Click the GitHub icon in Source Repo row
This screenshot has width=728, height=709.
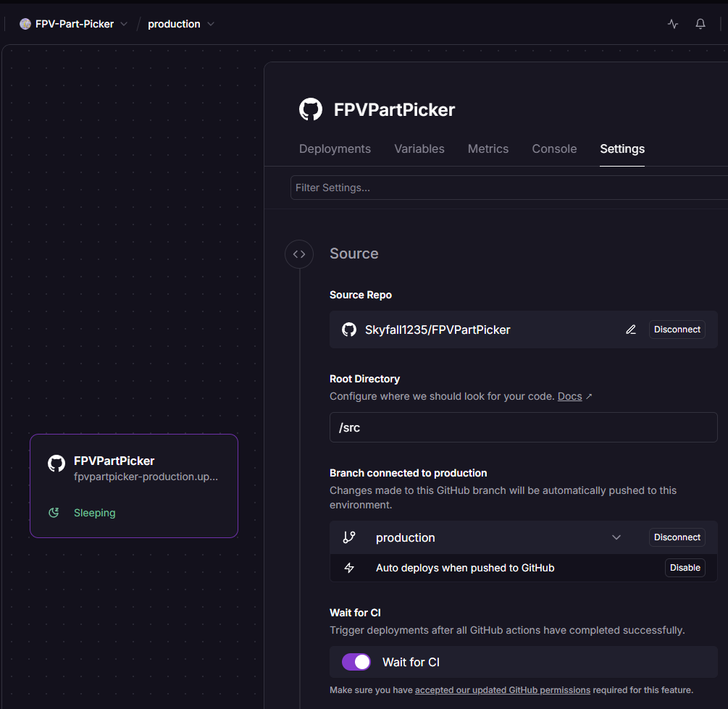(349, 330)
